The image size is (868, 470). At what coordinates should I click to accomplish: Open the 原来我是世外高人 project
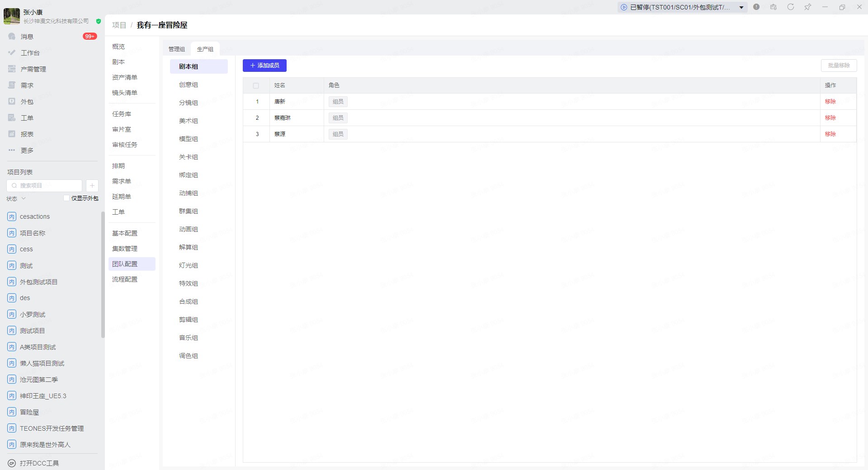[45, 445]
